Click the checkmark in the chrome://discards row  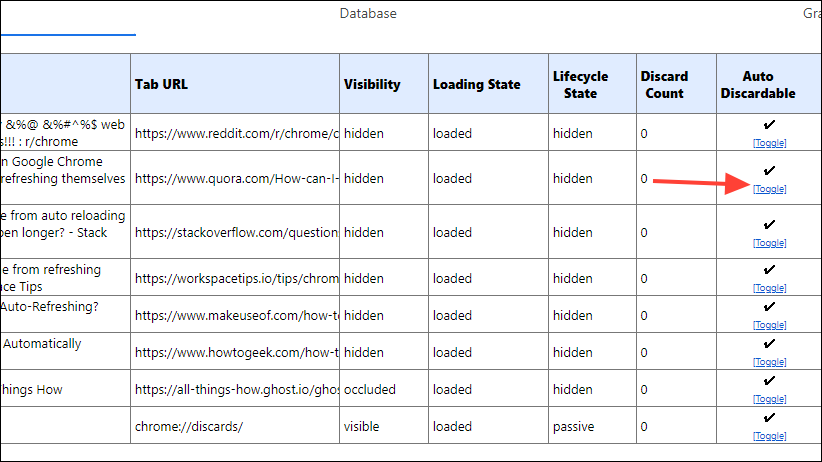point(769,418)
